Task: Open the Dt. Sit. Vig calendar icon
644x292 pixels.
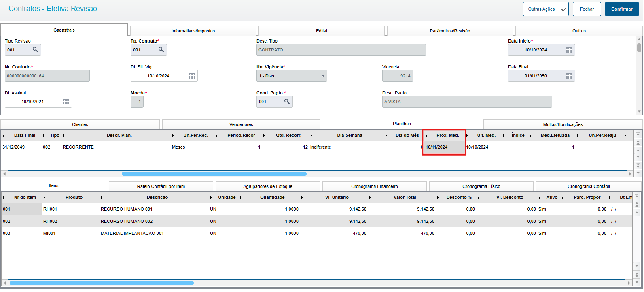Action: point(192,76)
